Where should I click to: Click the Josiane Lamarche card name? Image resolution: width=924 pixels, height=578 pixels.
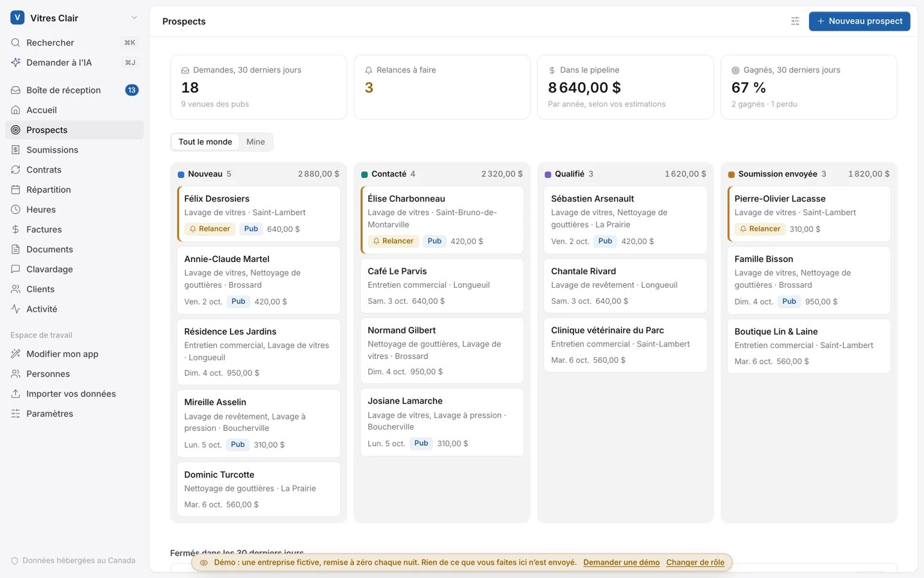pos(405,401)
